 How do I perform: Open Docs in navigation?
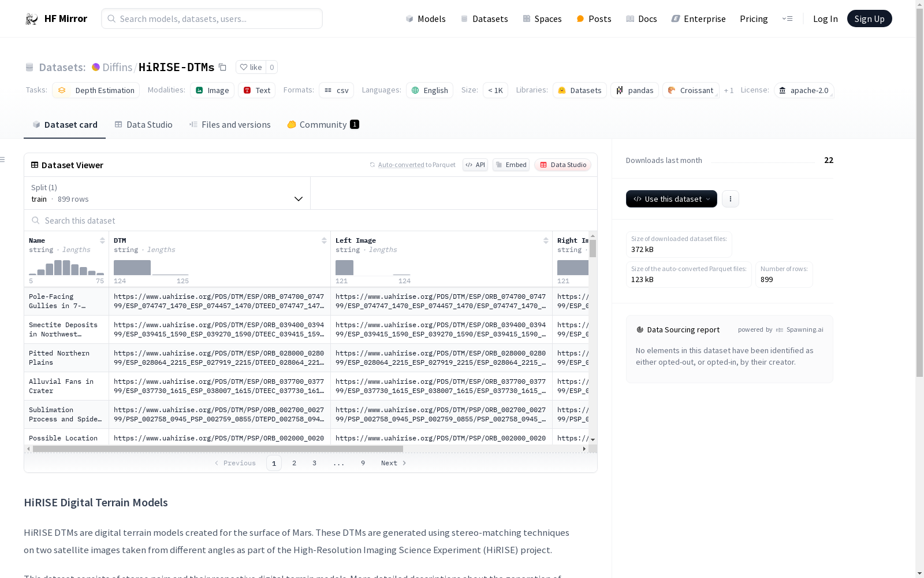pyautogui.click(x=641, y=18)
